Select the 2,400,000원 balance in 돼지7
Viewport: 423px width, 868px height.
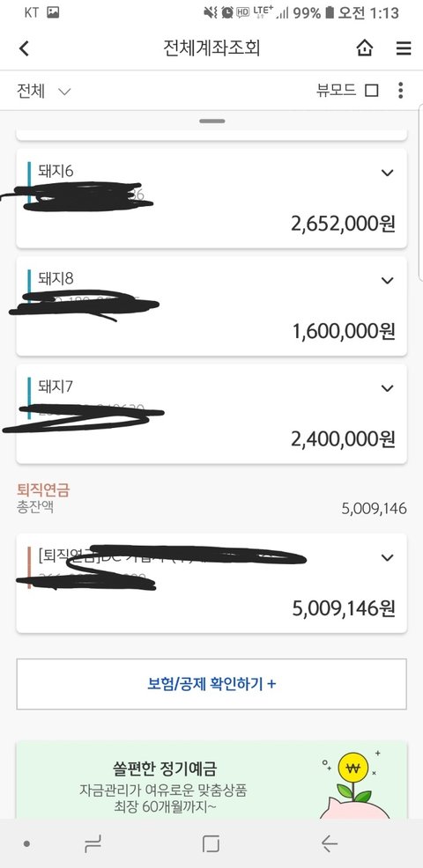pos(343,439)
